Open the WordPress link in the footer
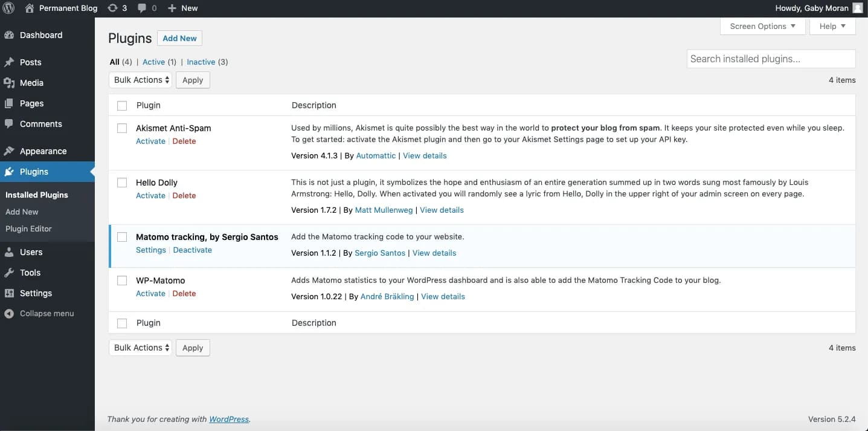Screen dimensions: 868x431 pyautogui.click(x=229, y=419)
